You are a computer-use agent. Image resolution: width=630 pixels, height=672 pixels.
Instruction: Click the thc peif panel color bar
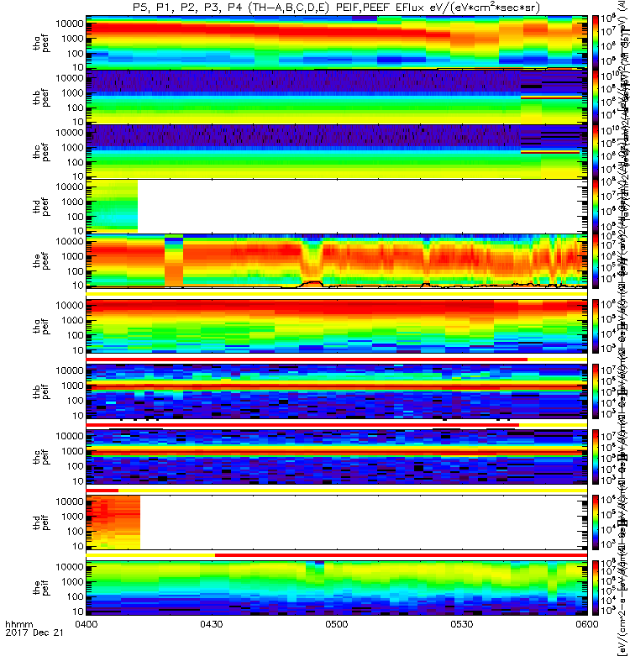596,457
